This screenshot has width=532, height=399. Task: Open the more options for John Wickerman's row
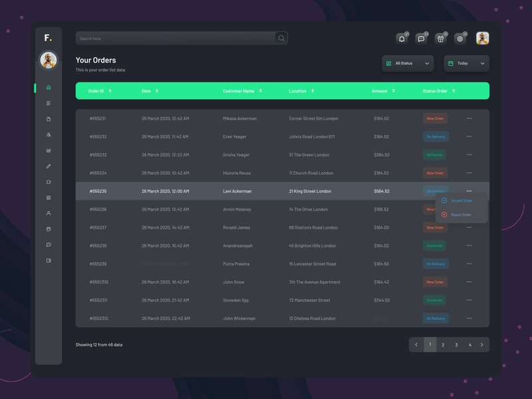pos(469,319)
